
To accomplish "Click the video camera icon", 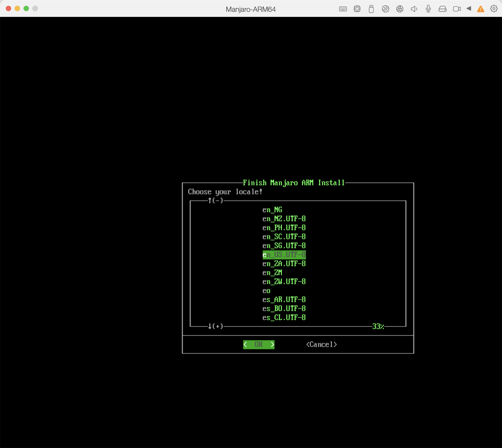I will point(457,9).
